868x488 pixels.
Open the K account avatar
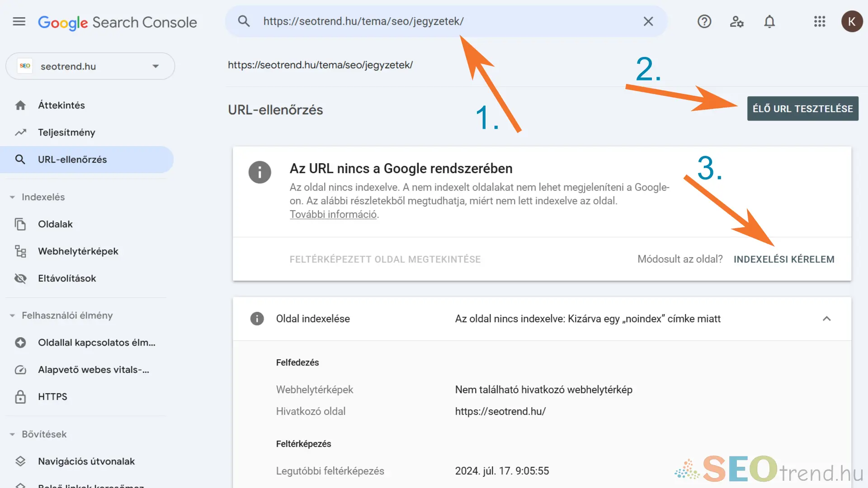(x=852, y=21)
